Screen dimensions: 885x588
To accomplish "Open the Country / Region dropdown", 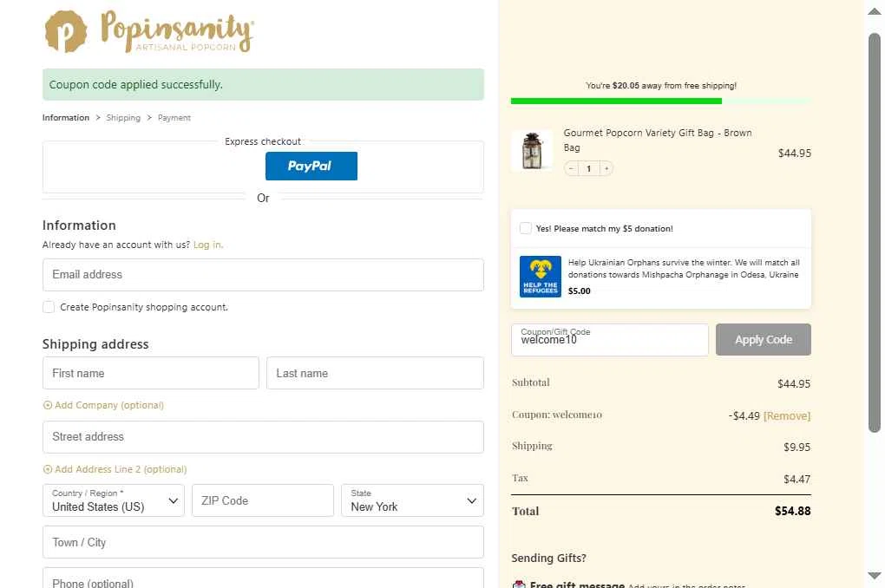I will pyautogui.click(x=114, y=500).
